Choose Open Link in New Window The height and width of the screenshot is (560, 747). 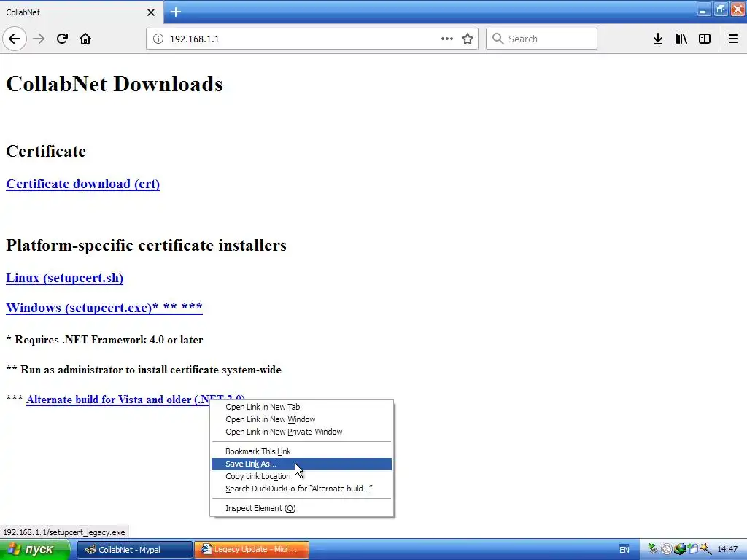(301, 419)
